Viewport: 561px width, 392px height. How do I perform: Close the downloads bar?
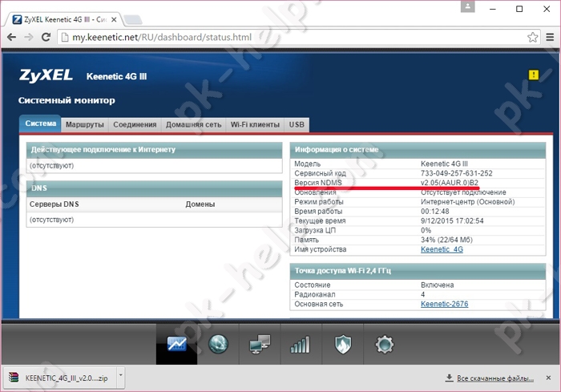[x=548, y=378]
